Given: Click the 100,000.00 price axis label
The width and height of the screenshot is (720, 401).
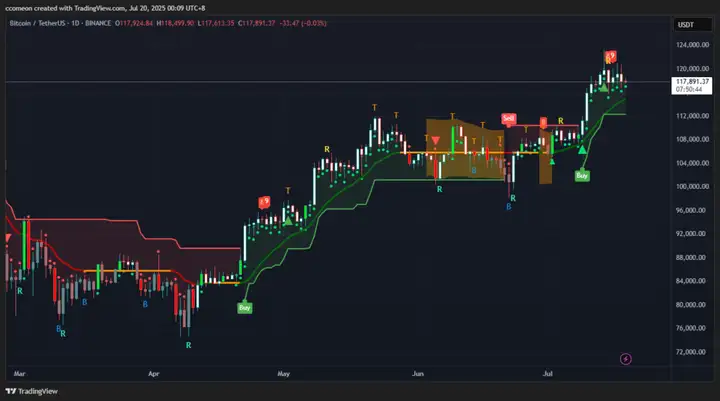Looking at the screenshot, I should coord(692,186).
